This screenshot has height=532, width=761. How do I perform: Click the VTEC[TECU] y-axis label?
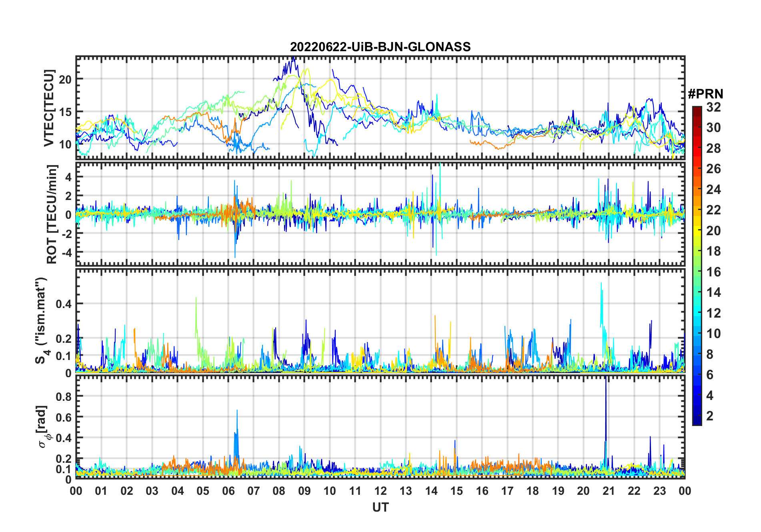pos(49,108)
